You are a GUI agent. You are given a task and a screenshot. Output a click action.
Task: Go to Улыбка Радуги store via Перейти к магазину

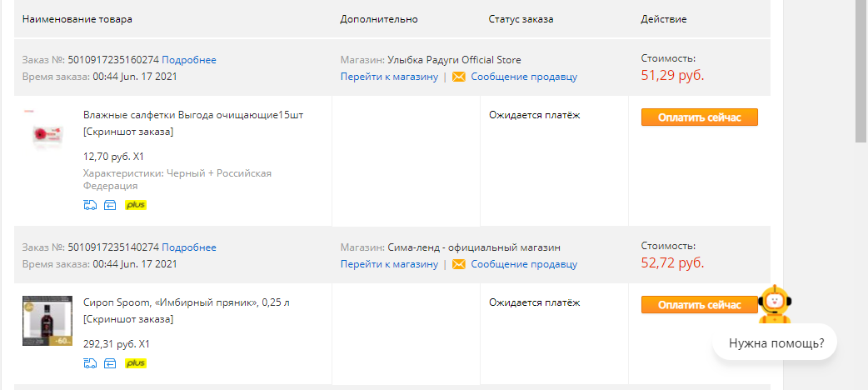(389, 77)
